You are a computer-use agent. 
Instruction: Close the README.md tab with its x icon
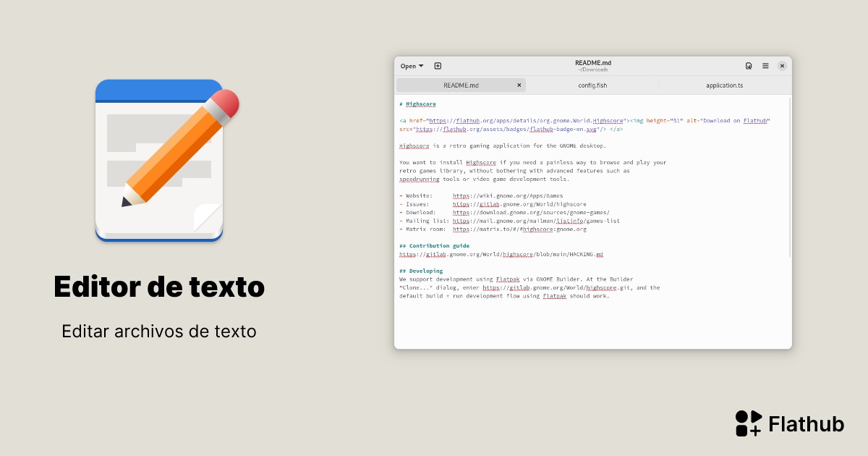click(519, 85)
